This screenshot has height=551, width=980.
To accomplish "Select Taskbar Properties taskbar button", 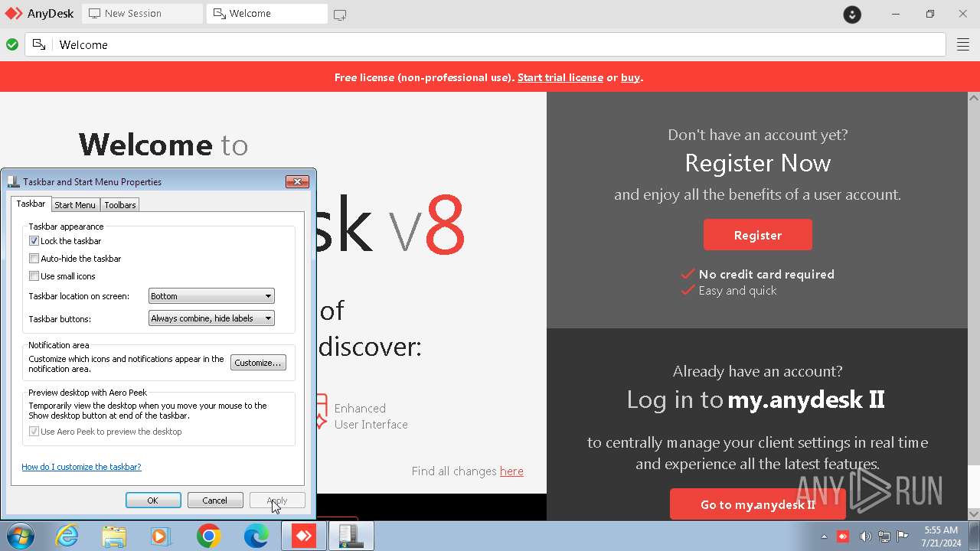I will coord(351,536).
